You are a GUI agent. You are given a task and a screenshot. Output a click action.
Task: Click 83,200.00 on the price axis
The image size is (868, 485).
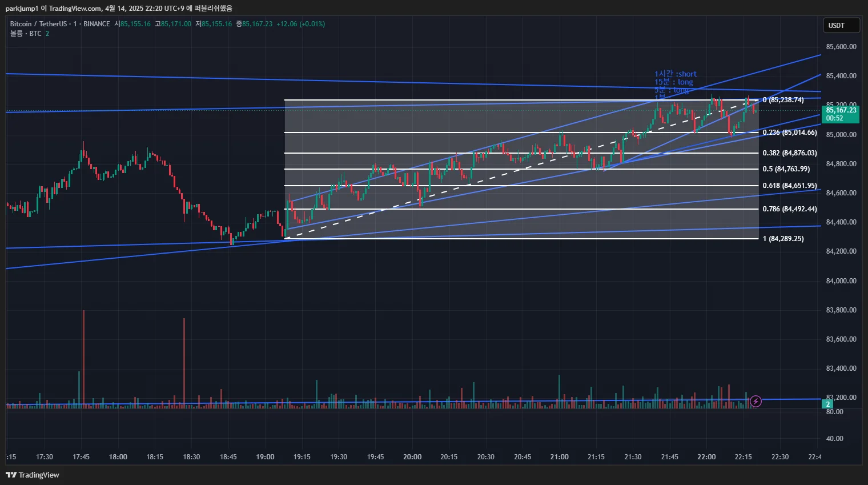point(841,397)
